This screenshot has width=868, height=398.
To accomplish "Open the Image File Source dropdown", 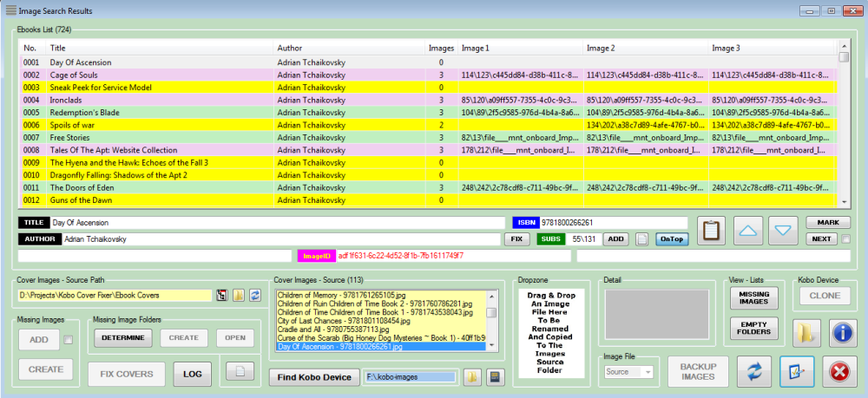I will coord(628,372).
